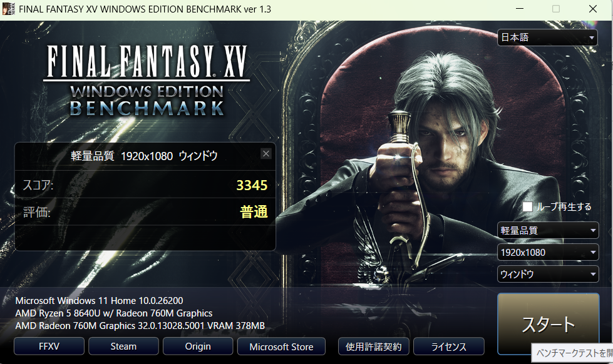
Task: Open the 日本語 language dropdown
Action: (547, 38)
